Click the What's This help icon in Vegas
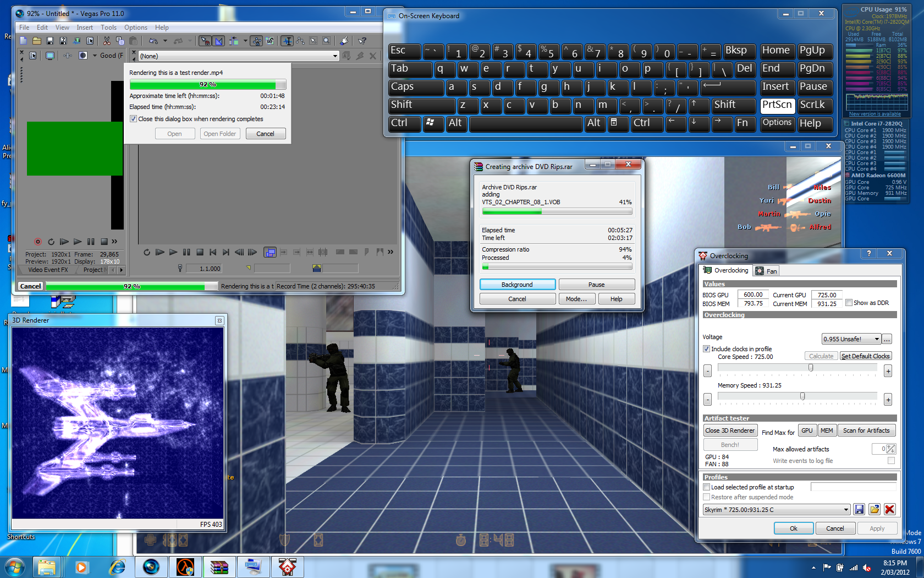The width and height of the screenshot is (924, 578). [362, 41]
